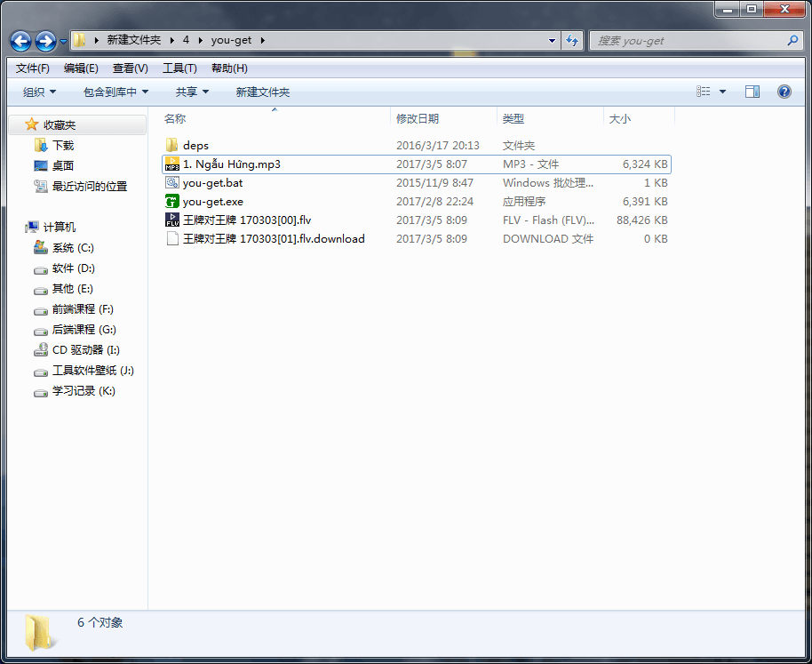Click the FLV video file icon

coord(172,220)
